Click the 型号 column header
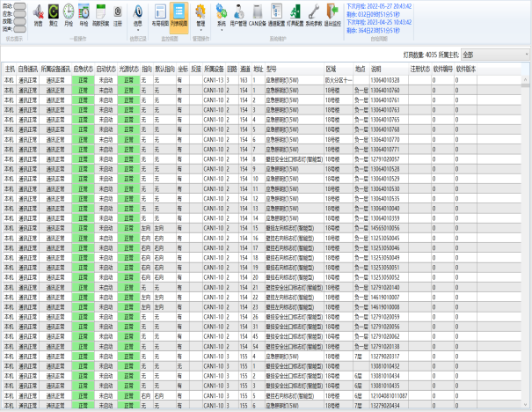This screenshot has width=532, height=412. tap(271, 68)
